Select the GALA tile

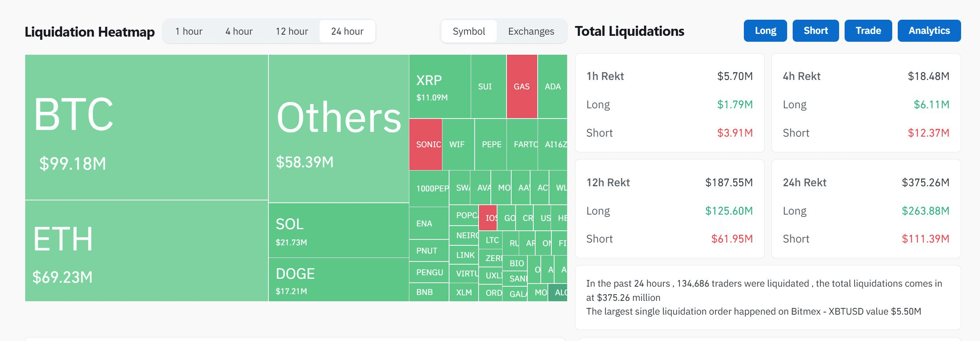[x=515, y=294]
